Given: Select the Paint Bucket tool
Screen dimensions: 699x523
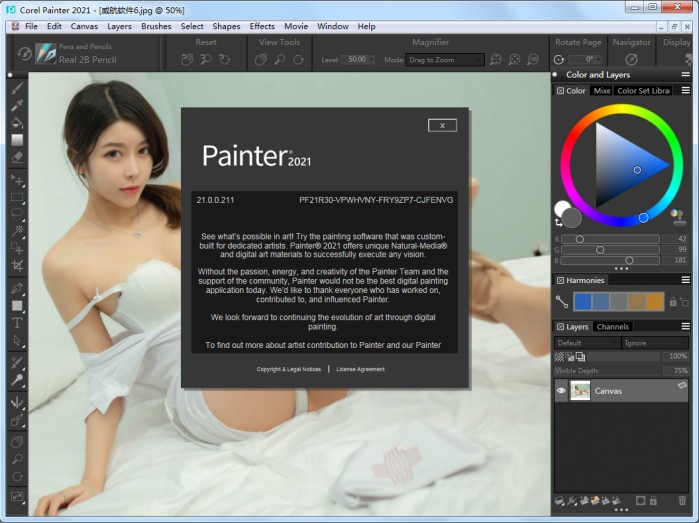Looking at the screenshot, I should [x=17, y=123].
